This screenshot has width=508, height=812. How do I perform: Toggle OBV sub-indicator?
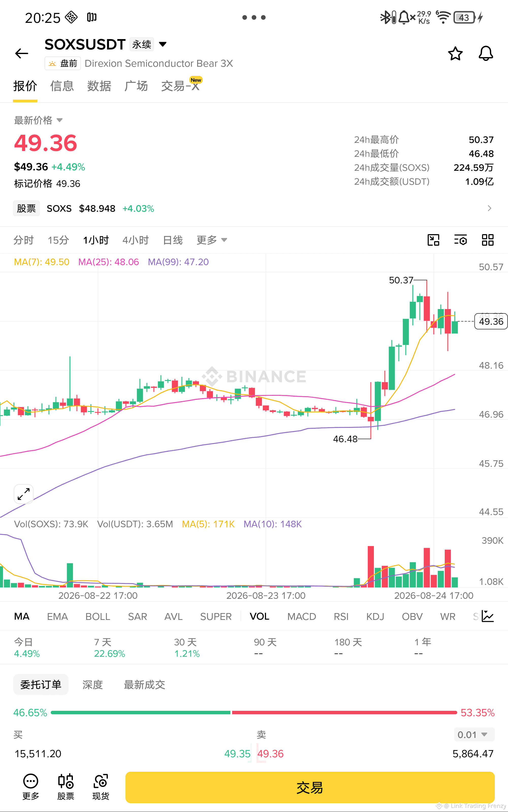[412, 616]
